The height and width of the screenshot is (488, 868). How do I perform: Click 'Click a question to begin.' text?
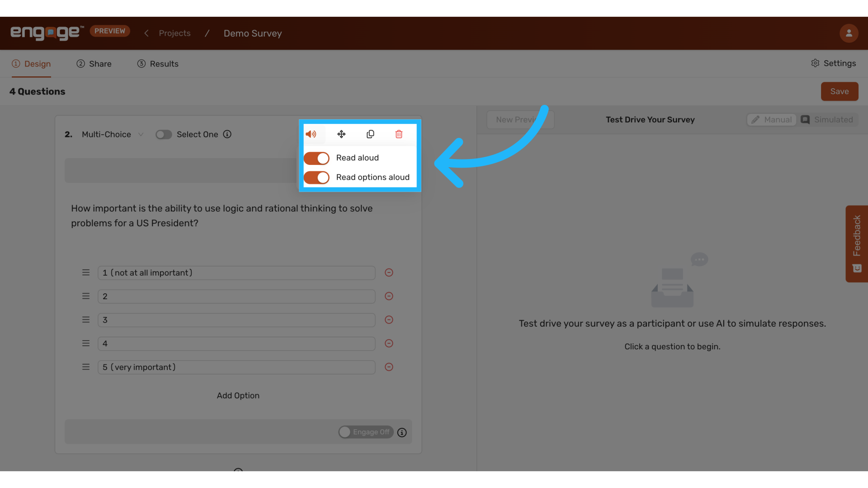[x=672, y=347]
